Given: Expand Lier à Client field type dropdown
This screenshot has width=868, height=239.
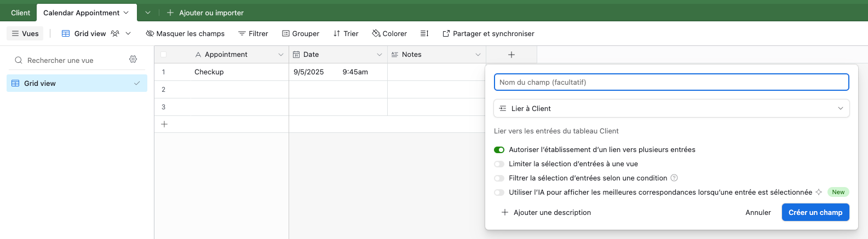Looking at the screenshot, I should [x=671, y=108].
